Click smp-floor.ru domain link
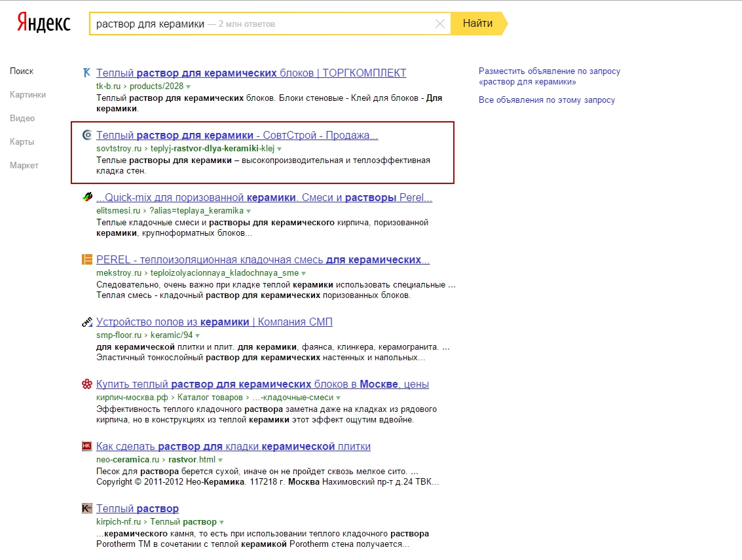The height and width of the screenshot is (560, 742). [x=119, y=335]
